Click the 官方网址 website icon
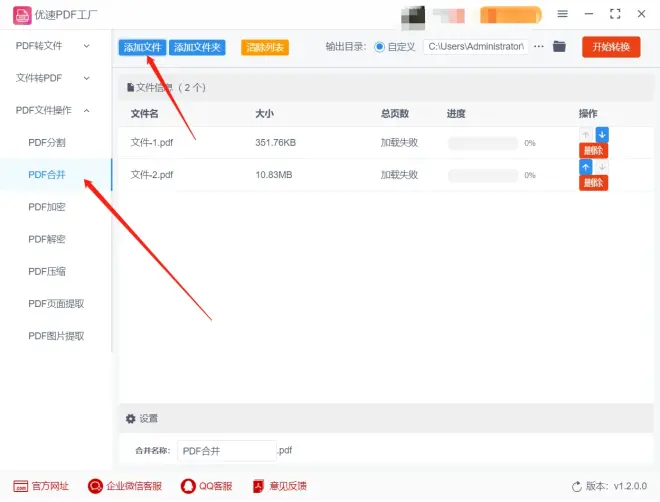The image size is (660, 502). [x=21, y=486]
